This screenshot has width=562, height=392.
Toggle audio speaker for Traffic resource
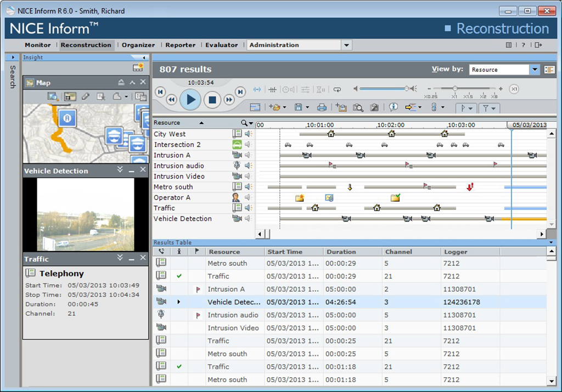coord(248,208)
